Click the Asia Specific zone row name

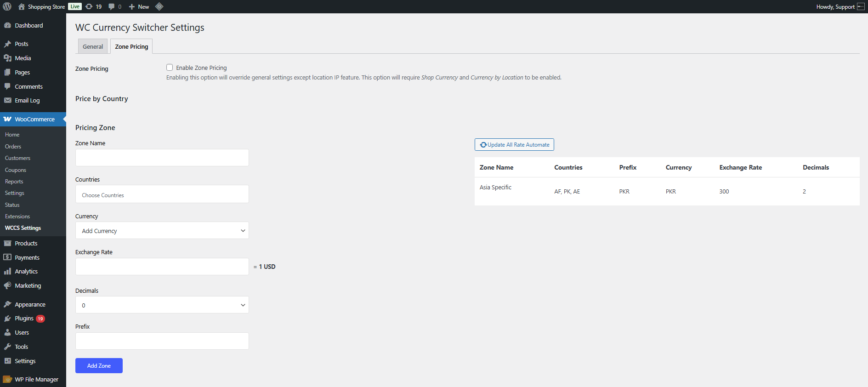coord(495,187)
